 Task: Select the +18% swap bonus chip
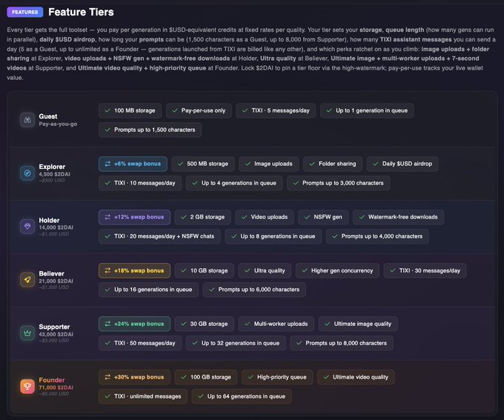(x=134, y=270)
